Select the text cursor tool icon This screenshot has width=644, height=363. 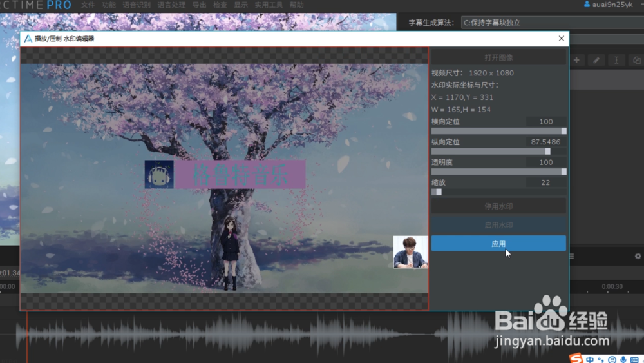[x=616, y=61]
